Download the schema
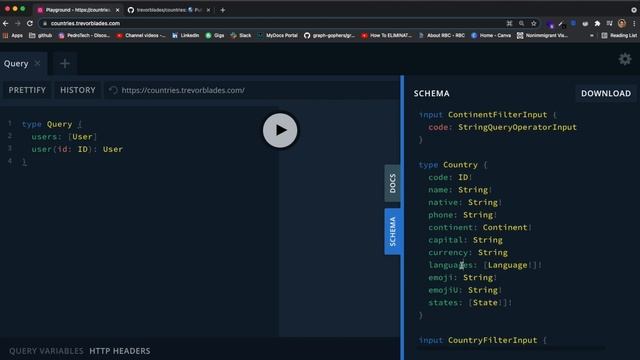 coord(606,93)
